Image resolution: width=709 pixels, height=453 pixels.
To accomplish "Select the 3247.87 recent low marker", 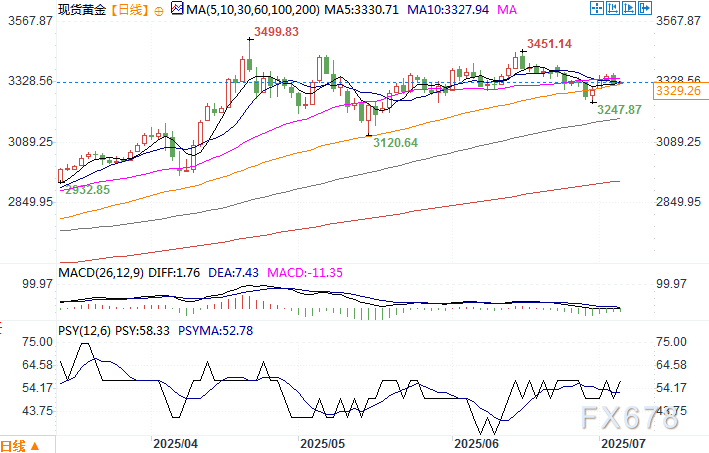I will [619, 109].
